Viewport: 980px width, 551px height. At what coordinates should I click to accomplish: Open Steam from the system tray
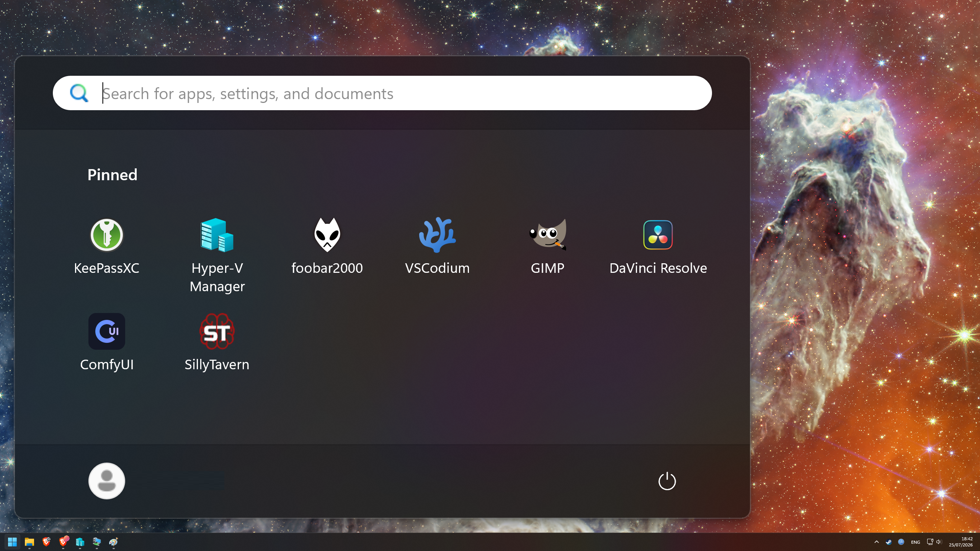pos(889,542)
